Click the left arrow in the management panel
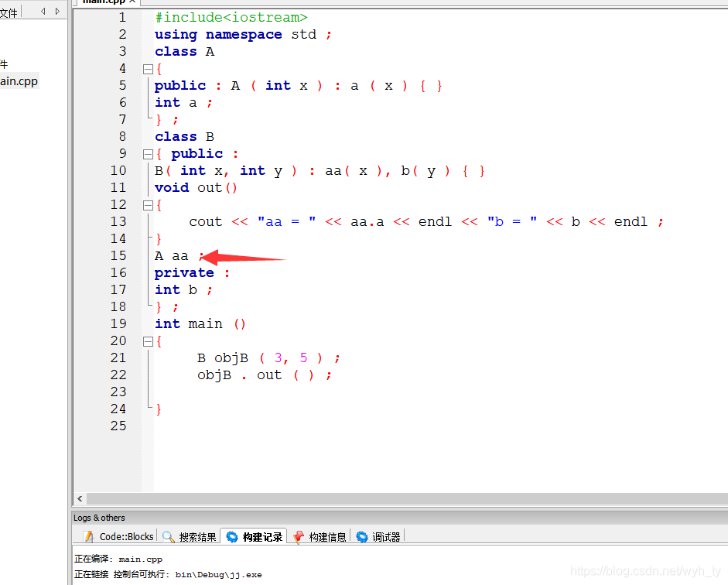728x585 pixels. 43,11
